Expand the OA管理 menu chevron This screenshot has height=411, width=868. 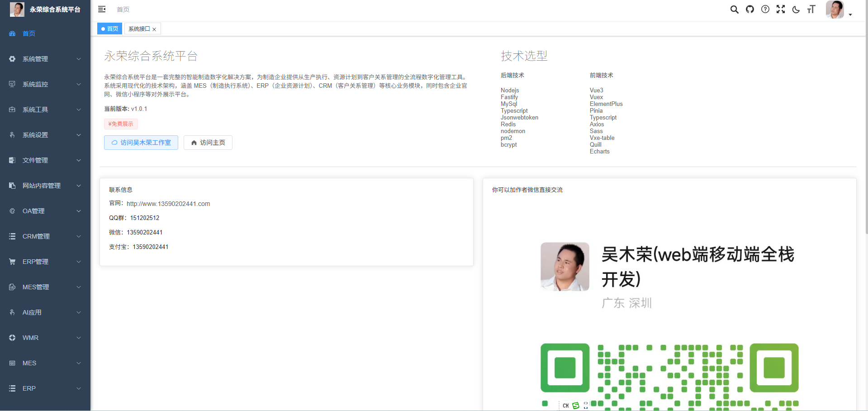coord(79,211)
